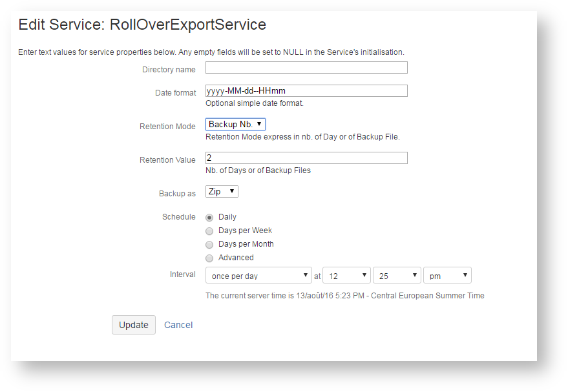Choose the Days per Week schedule option
The image size is (568, 392).
[x=209, y=231]
